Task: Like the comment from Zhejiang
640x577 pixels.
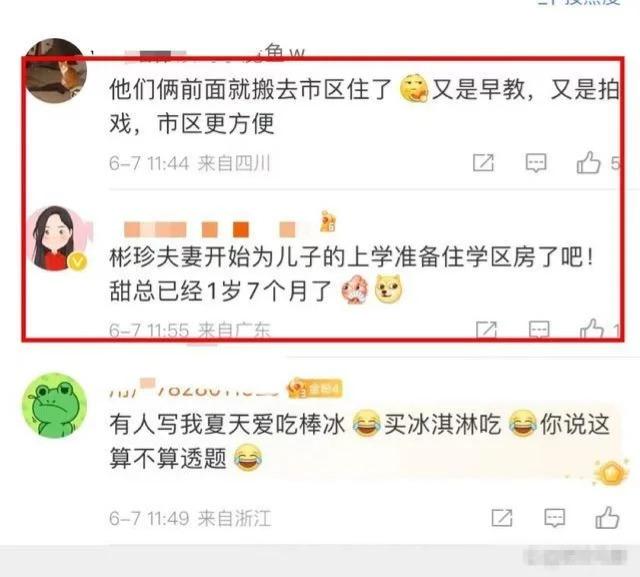Action: coord(607,517)
